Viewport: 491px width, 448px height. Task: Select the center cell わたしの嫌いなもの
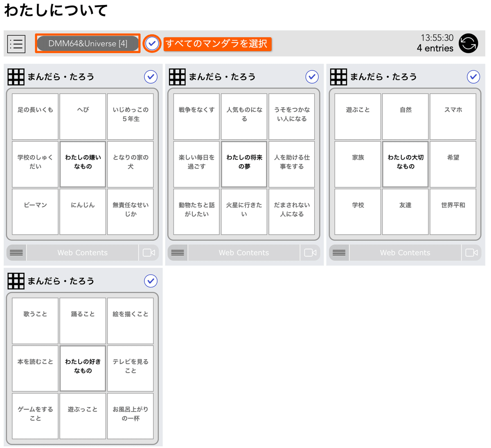point(83,164)
